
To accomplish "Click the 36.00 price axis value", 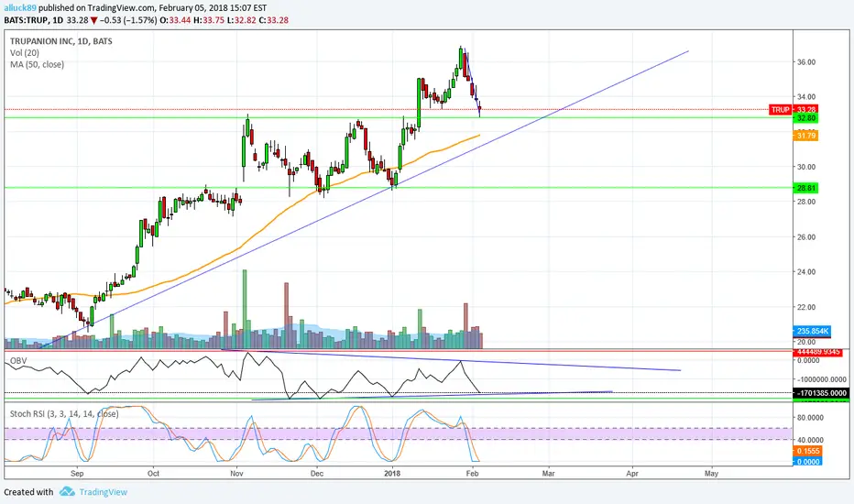I will pos(806,62).
